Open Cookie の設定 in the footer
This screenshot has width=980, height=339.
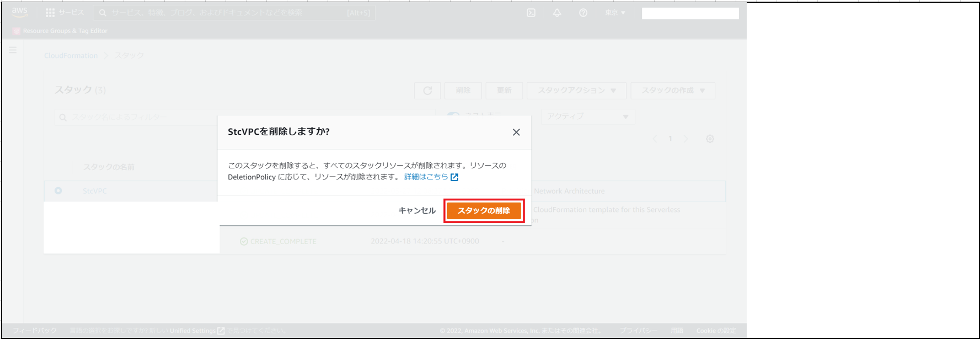click(x=716, y=331)
